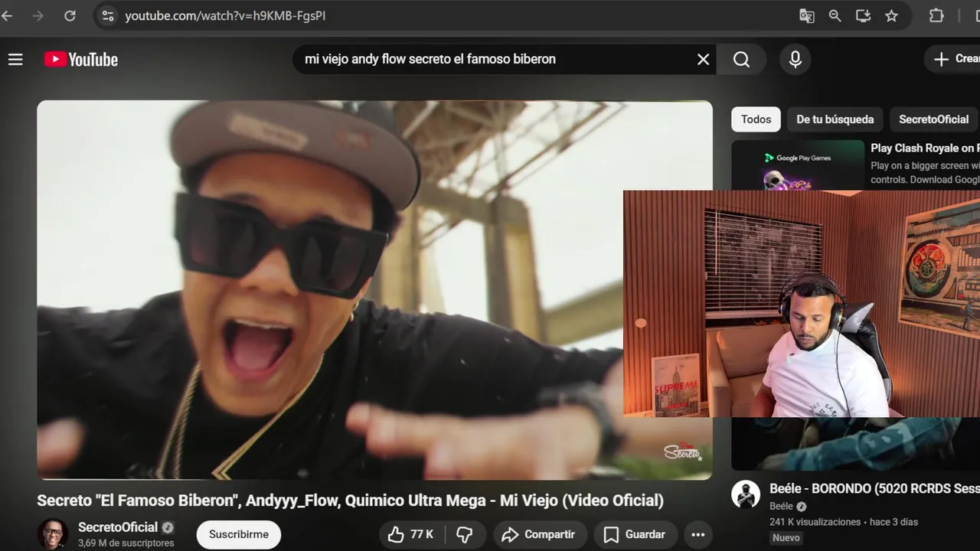
Task: Open browser zoom magnifier icon
Action: [835, 15]
